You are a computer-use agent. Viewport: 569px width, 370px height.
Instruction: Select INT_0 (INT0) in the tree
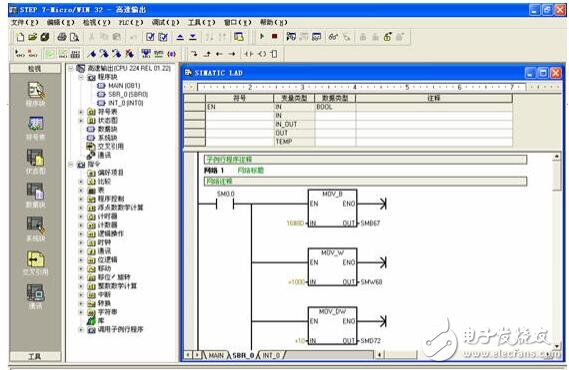(x=126, y=103)
